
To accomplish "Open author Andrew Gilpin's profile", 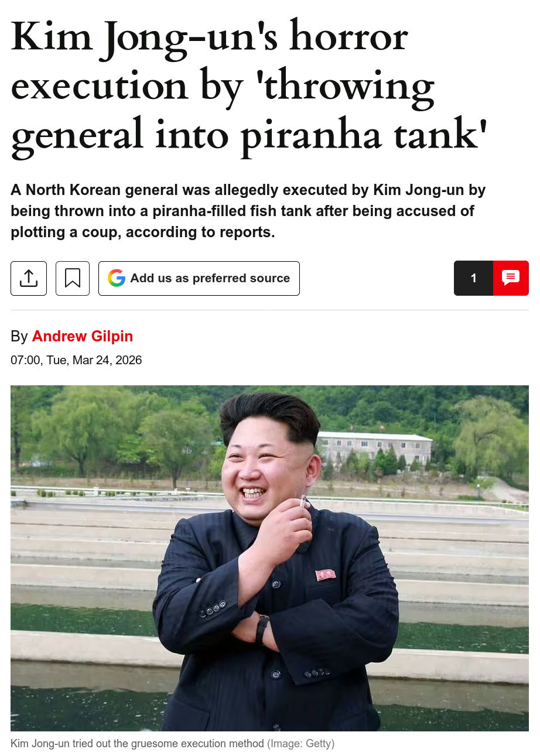I will (83, 336).
